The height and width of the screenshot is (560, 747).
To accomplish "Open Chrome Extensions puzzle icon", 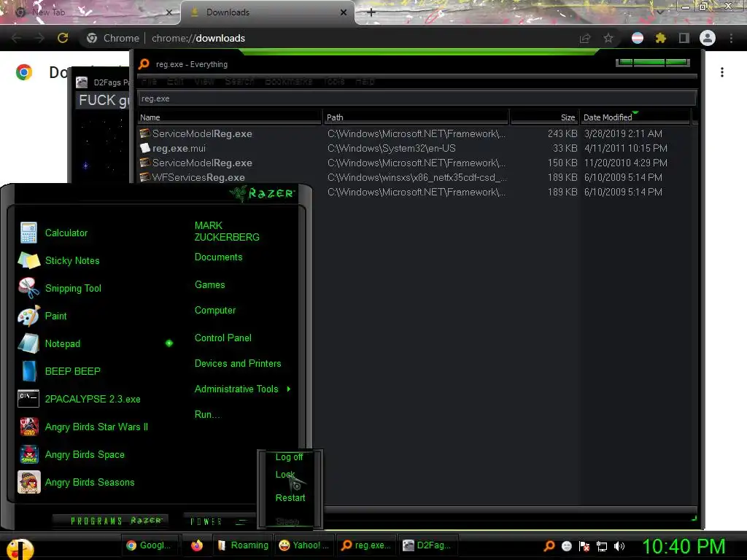I will (661, 38).
